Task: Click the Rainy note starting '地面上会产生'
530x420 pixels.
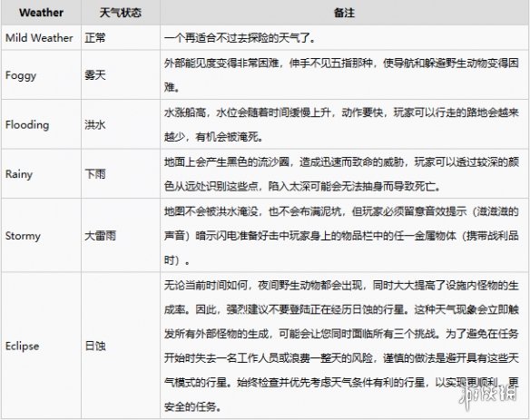Action: [x=345, y=173]
